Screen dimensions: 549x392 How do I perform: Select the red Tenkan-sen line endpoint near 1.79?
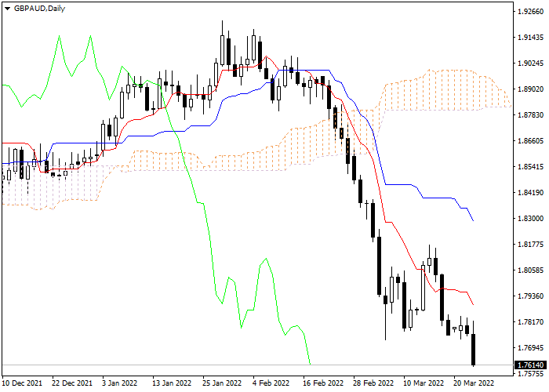click(x=473, y=304)
